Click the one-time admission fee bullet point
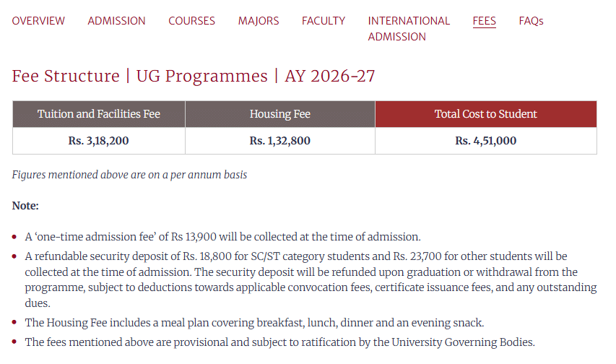This screenshot has width=616, height=364. coord(222,237)
